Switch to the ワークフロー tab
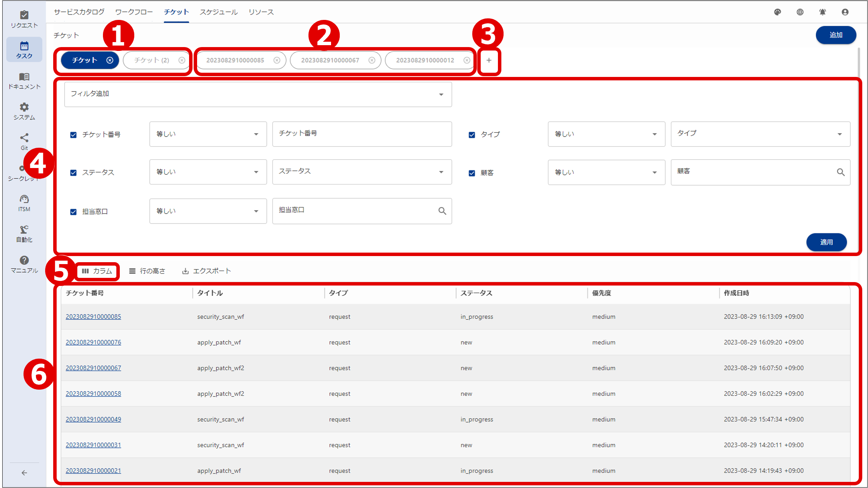 pos(134,12)
